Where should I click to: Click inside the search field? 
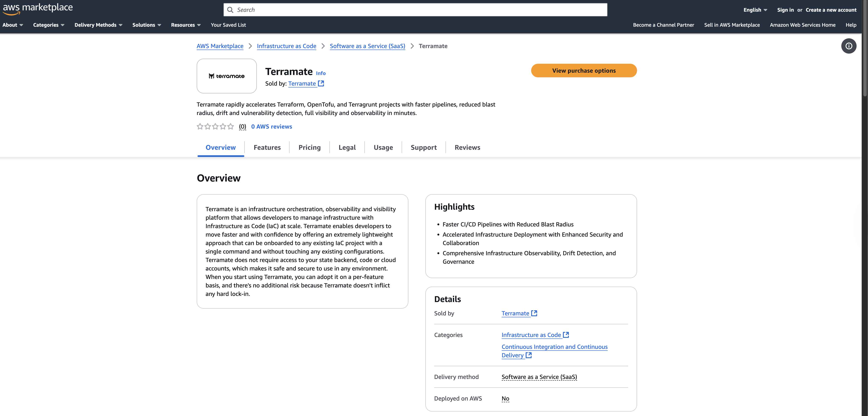click(x=371, y=10)
